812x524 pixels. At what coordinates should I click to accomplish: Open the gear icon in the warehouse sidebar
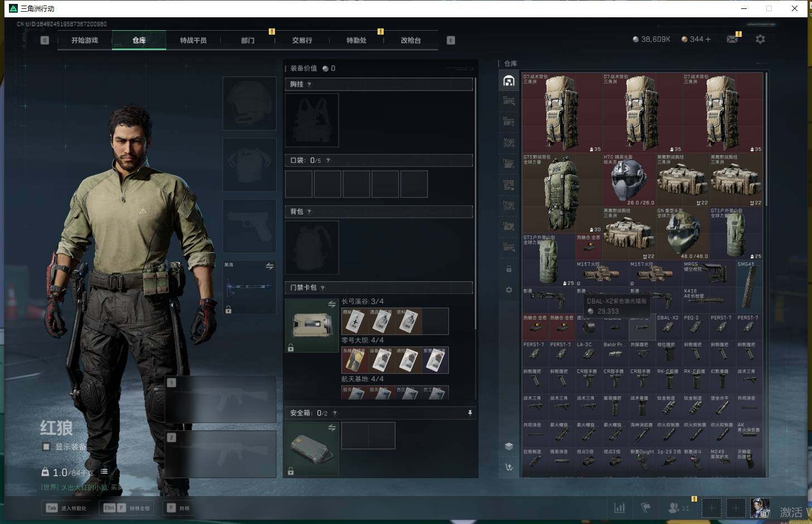(509, 290)
